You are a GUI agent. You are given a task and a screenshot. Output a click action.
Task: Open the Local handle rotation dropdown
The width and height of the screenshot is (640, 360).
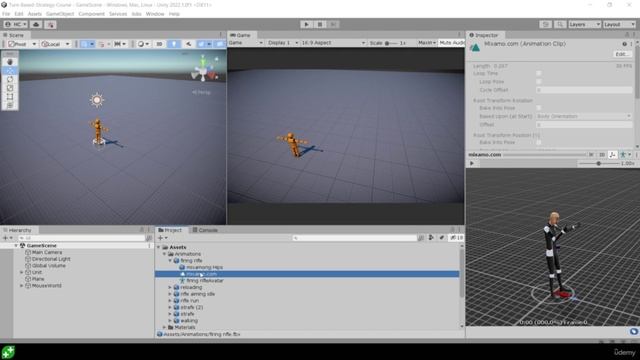(x=55, y=44)
